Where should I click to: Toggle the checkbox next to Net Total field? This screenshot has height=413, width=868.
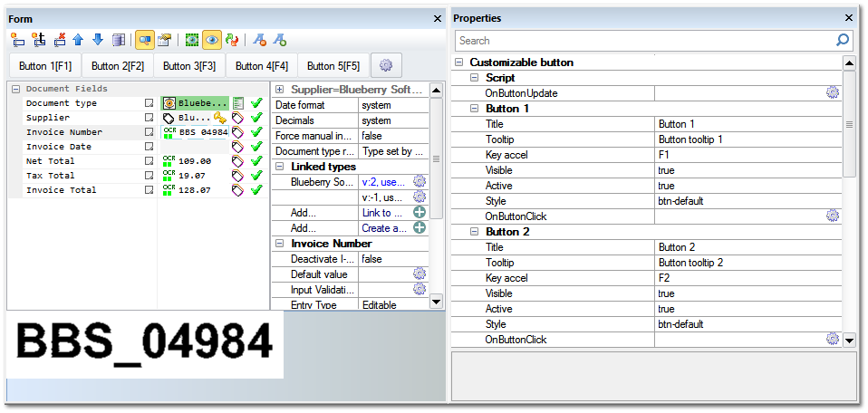[149, 161]
